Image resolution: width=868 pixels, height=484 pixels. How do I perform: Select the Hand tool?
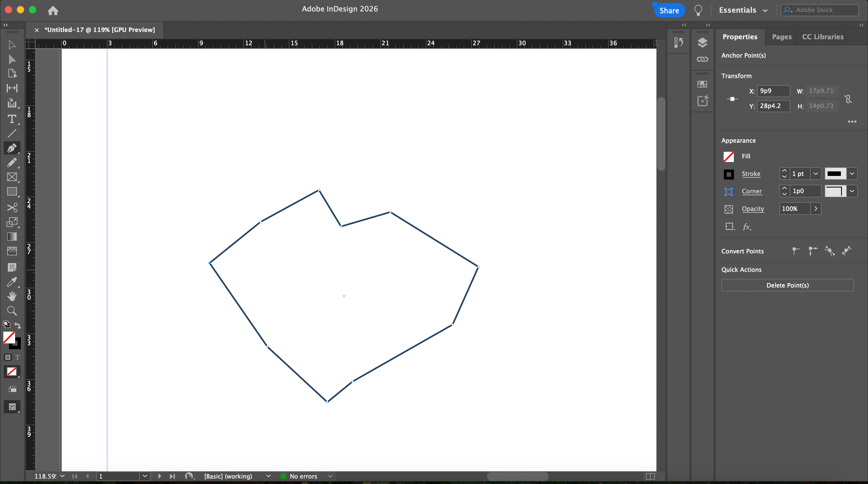pos(12,296)
